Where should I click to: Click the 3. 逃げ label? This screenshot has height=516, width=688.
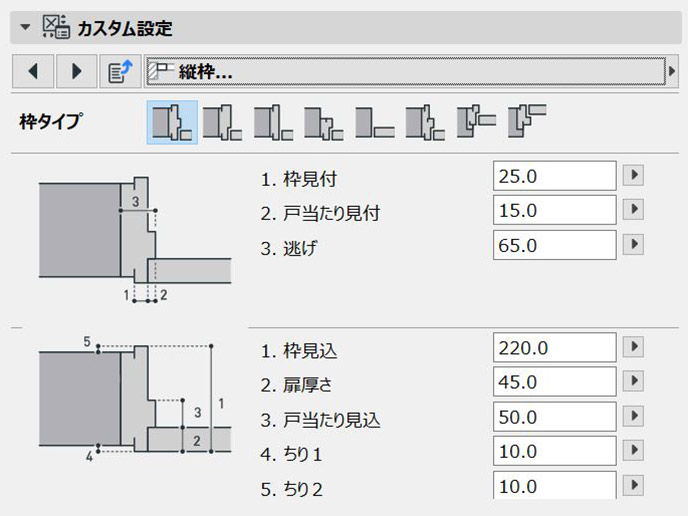288,248
